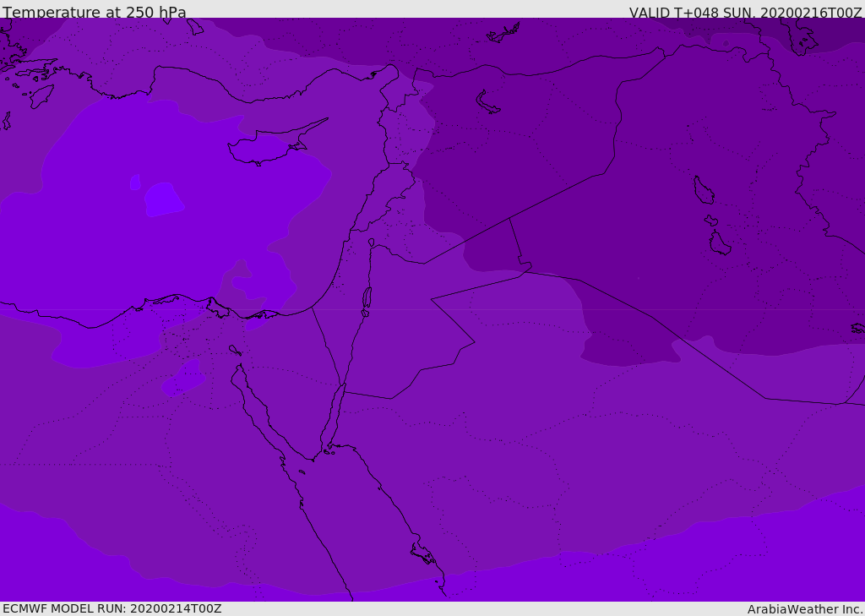Click the 'Temperature at 250 hPa' title text
865x616 pixels.
point(95,12)
